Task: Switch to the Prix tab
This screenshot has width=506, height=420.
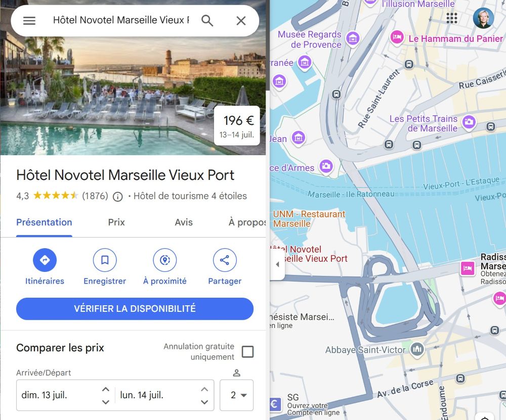Action: (116, 222)
